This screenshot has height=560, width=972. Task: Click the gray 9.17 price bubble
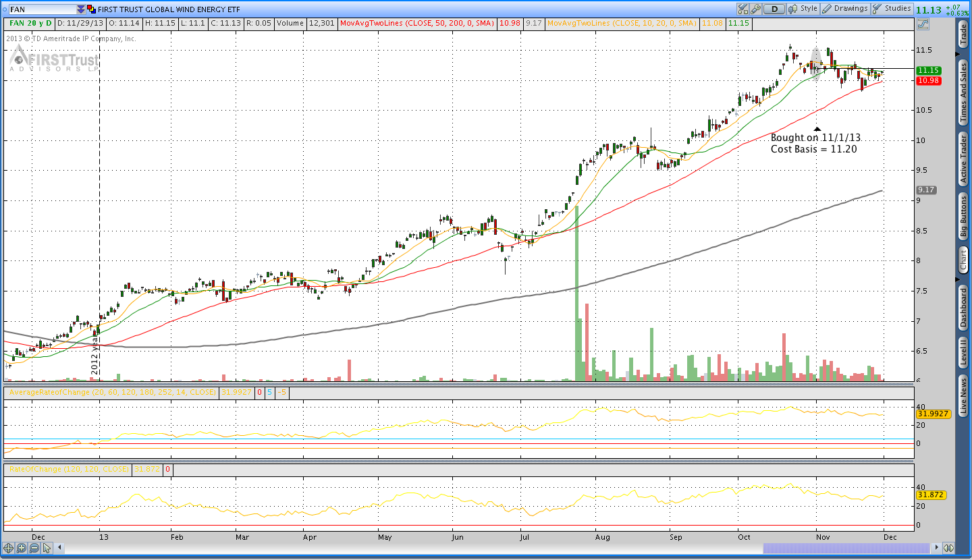pyautogui.click(x=927, y=190)
